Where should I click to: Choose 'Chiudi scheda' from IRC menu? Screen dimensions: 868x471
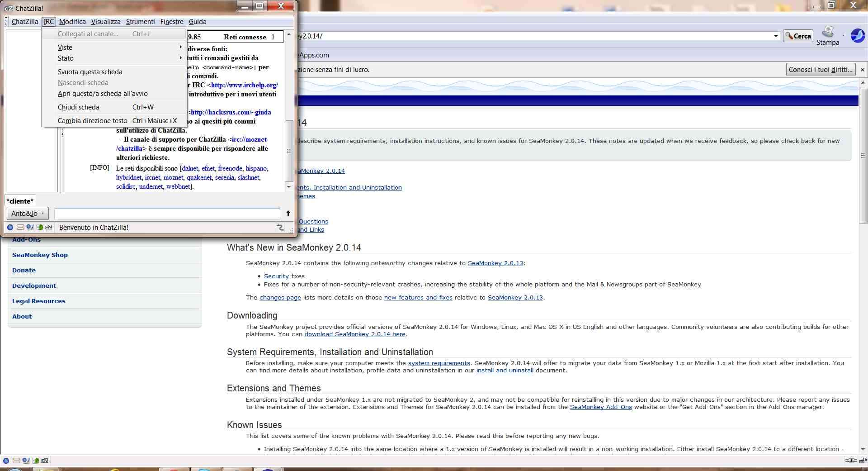tap(79, 107)
